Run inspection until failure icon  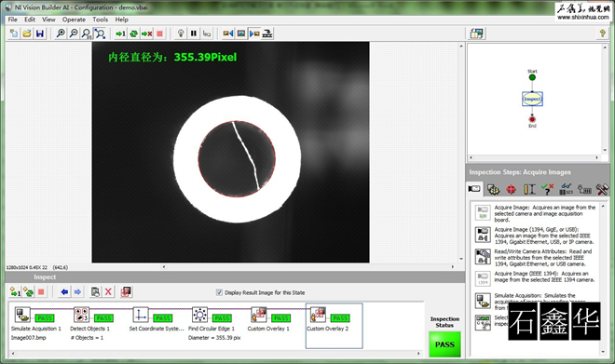click(x=146, y=34)
